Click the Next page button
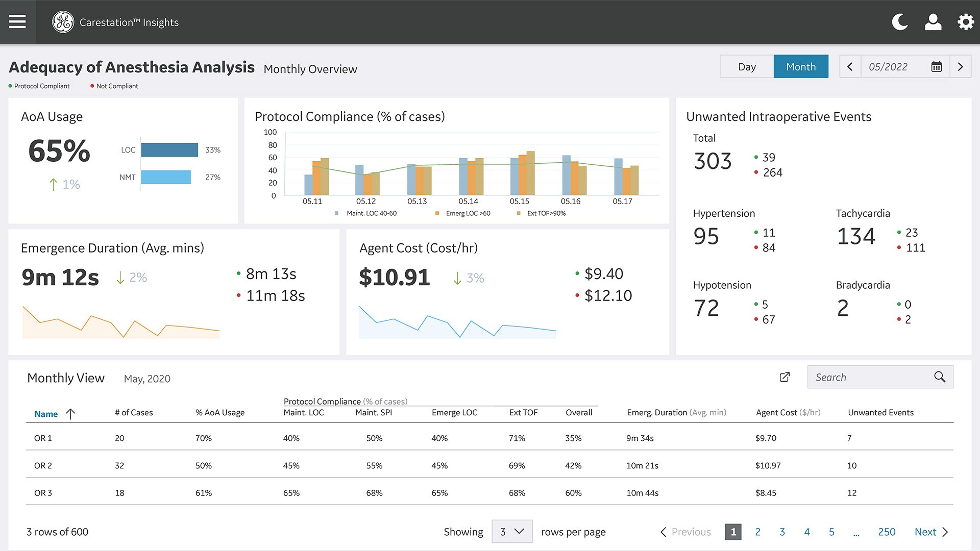980x551 pixels. tap(930, 532)
